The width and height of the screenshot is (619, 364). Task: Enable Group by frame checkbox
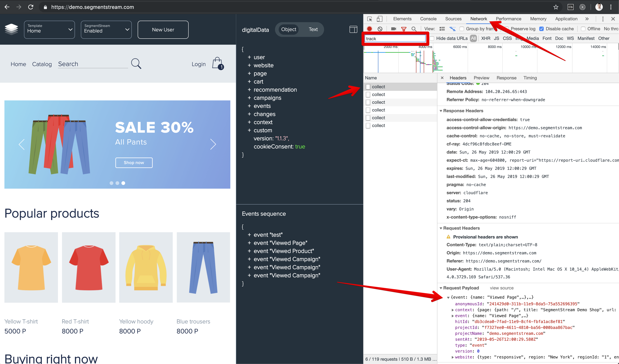pos(462,29)
